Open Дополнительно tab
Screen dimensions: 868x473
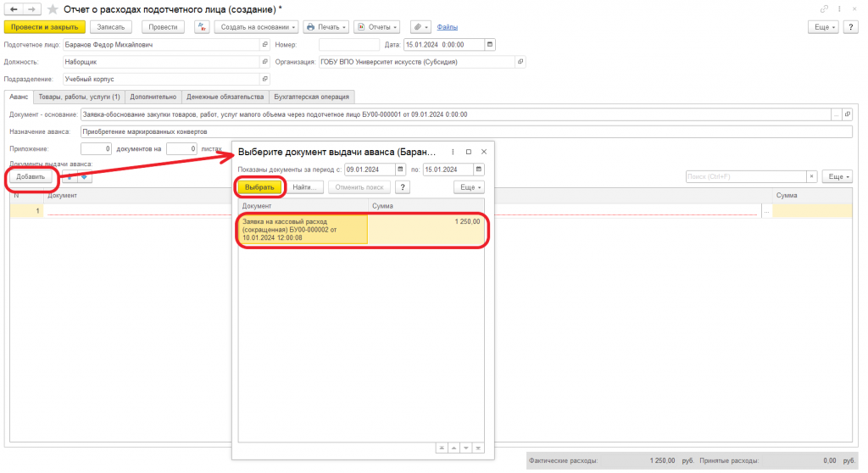pos(153,97)
